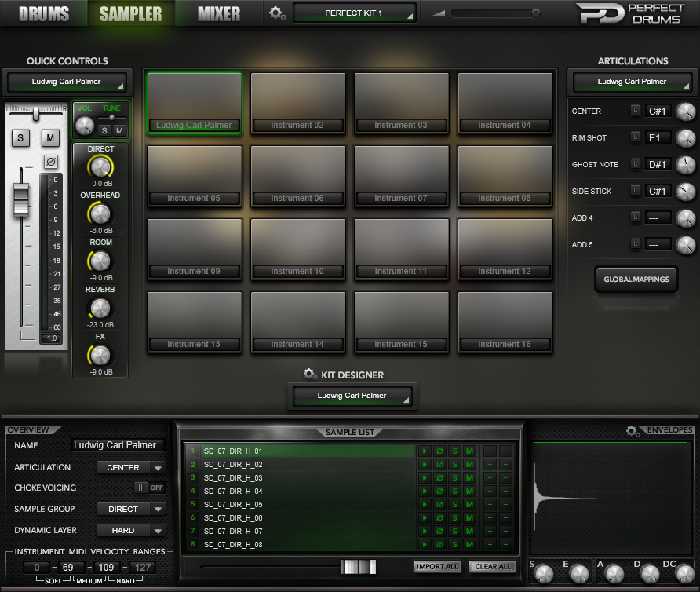The width and height of the screenshot is (700, 592).
Task: Open the Envelopes gear settings
Action: pyautogui.click(x=633, y=431)
